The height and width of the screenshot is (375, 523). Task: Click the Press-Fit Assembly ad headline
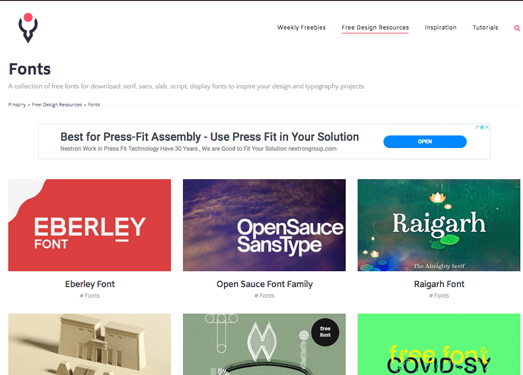209,137
